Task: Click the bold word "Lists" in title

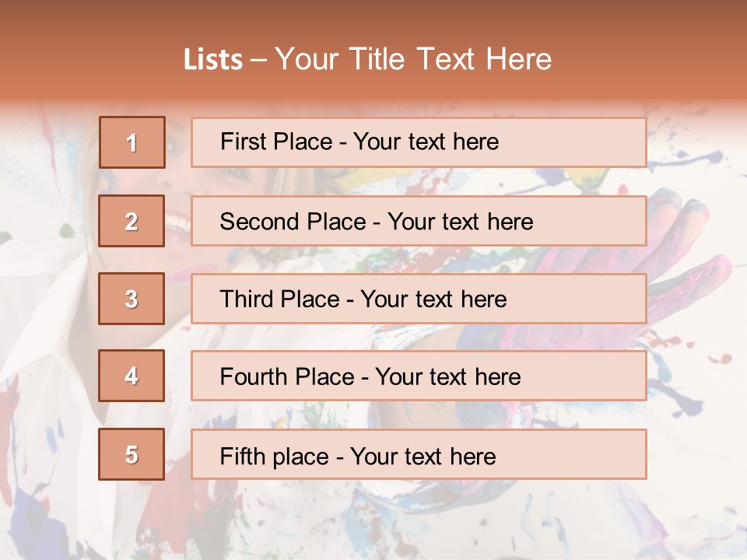Action: [213, 60]
